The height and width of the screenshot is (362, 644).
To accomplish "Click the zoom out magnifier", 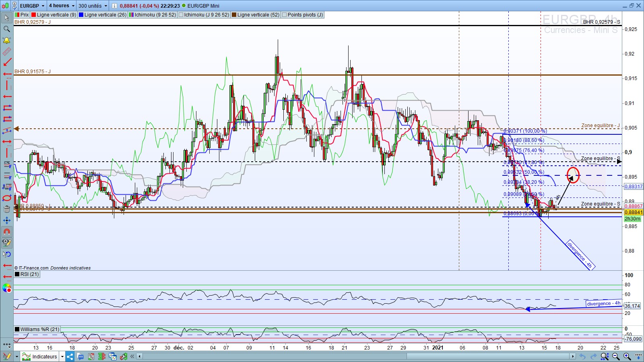I will click(616, 356).
